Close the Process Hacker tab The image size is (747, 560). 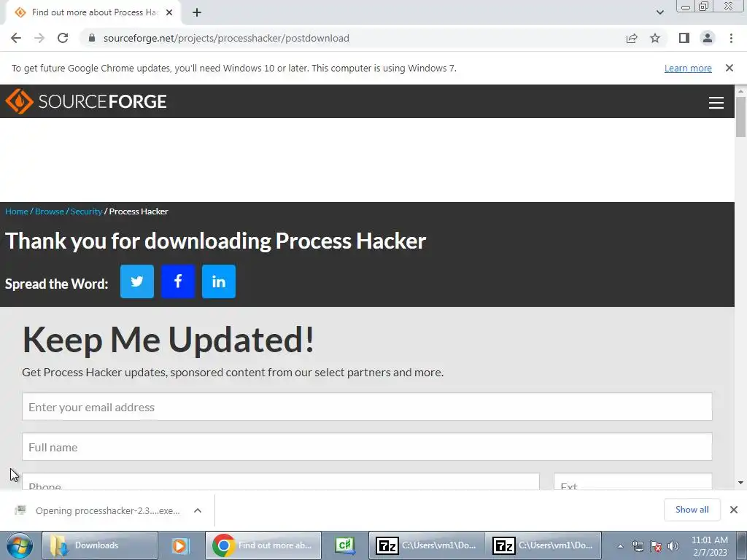click(169, 12)
